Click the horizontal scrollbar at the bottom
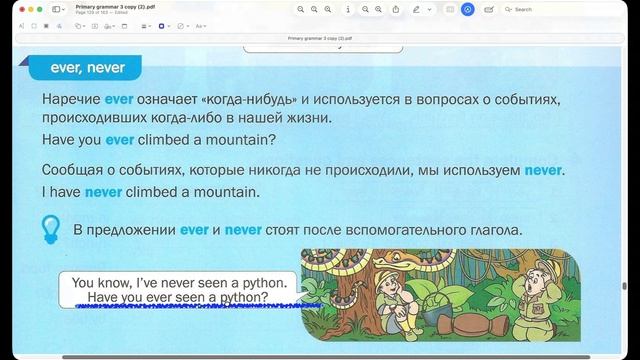Viewport: 640px width, 360px height. click(326, 357)
